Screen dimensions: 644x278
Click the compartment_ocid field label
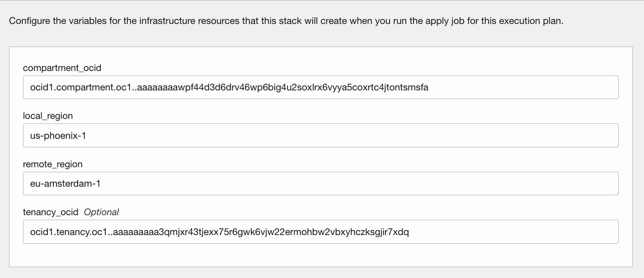pos(62,68)
